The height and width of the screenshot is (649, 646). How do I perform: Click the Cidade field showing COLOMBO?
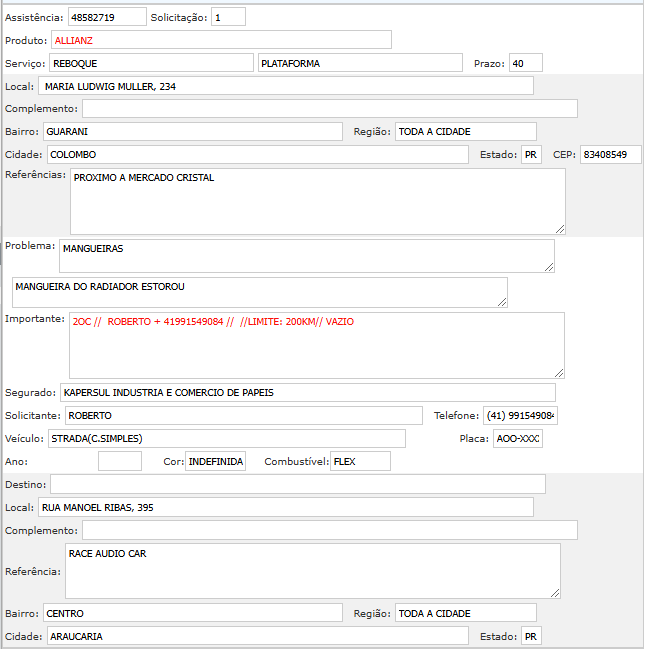[257, 155]
